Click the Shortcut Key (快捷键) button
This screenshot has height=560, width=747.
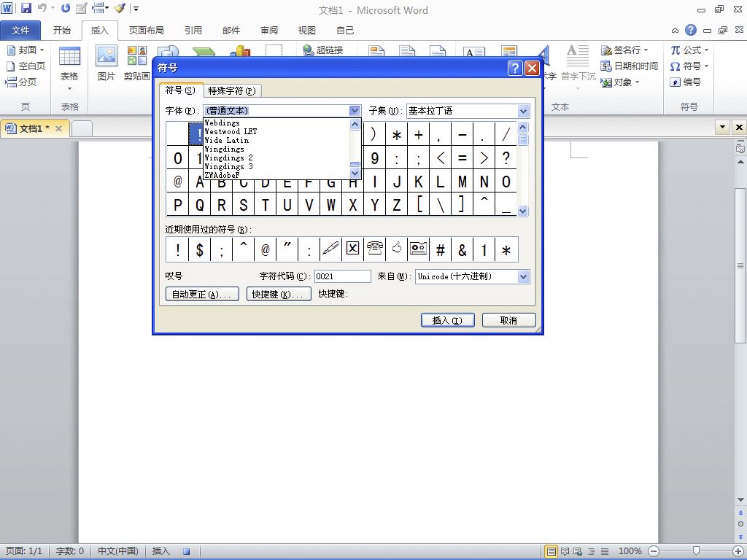pyautogui.click(x=279, y=294)
